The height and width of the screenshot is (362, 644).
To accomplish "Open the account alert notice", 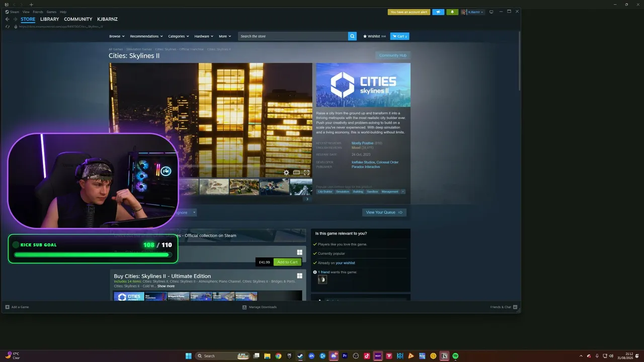I will click(x=409, y=12).
